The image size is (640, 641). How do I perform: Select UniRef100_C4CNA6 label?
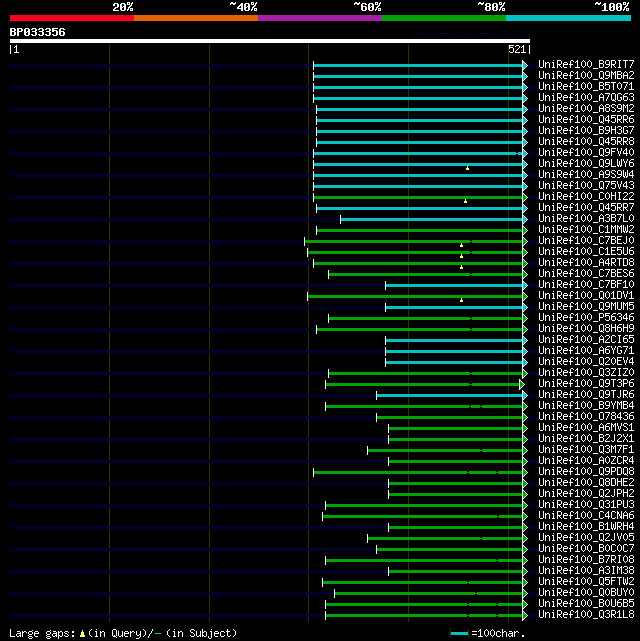click(x=586, y=515)
